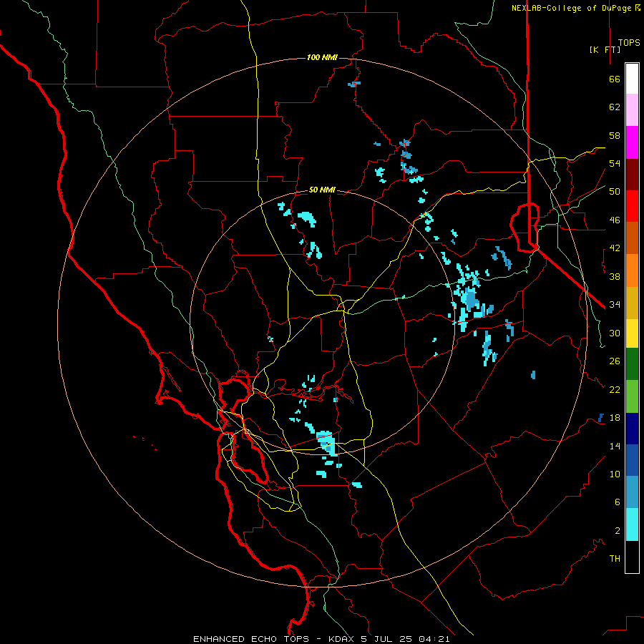Click the 26 legend value
The width and height of the screenshot is (644, 644).
pos(615,361)
